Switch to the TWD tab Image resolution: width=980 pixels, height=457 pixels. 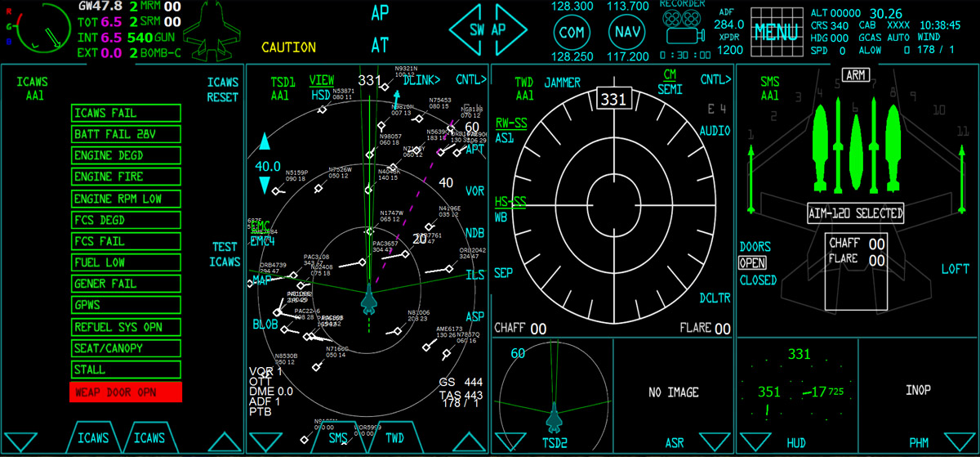[x=394, y=438]
